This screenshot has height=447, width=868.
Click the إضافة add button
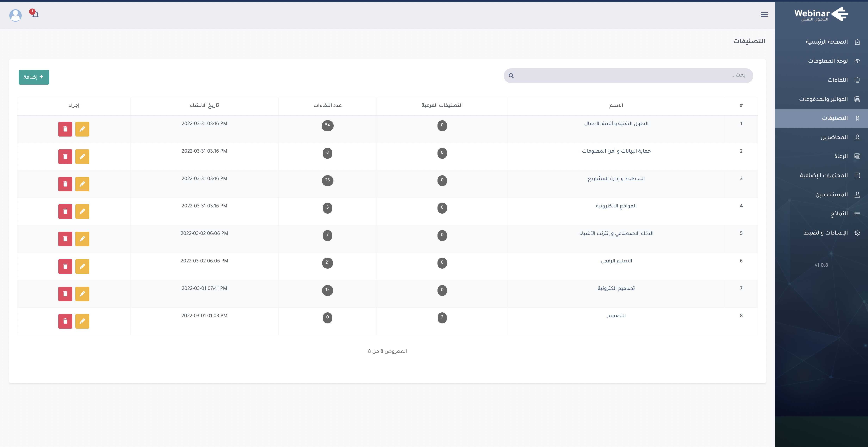(x=34, y=77)
